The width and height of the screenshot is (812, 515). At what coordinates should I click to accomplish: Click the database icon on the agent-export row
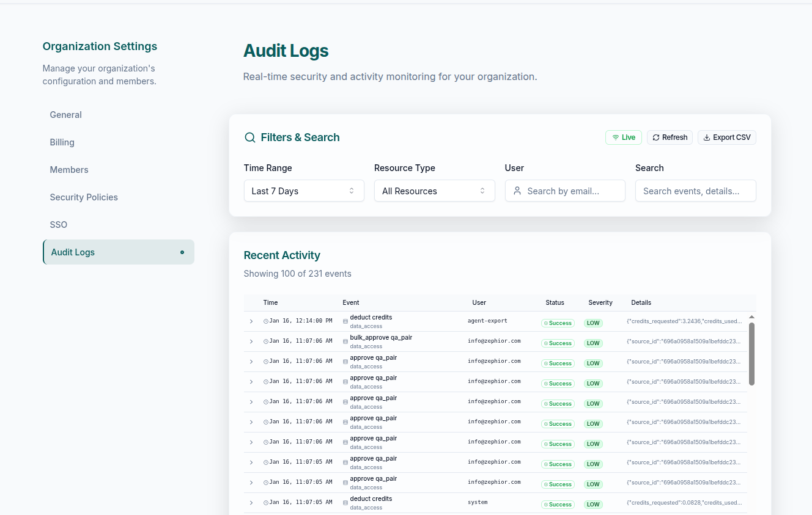tap(345, 321)
